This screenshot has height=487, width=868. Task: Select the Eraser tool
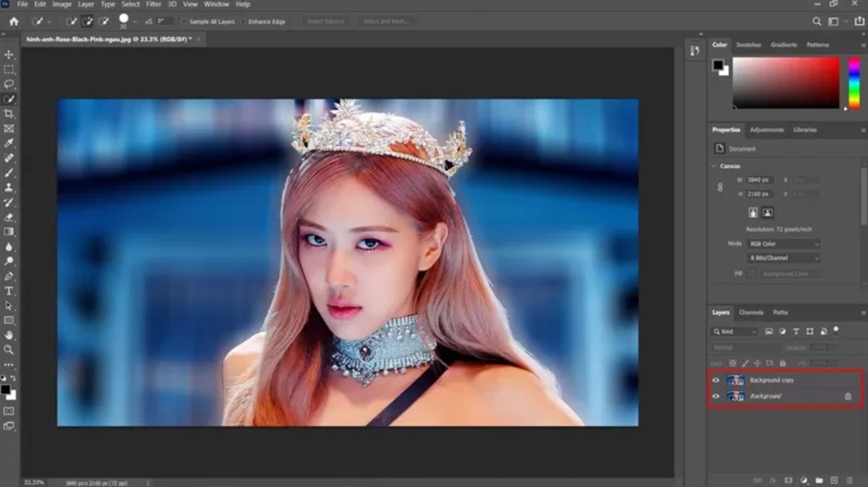[9, 217]
